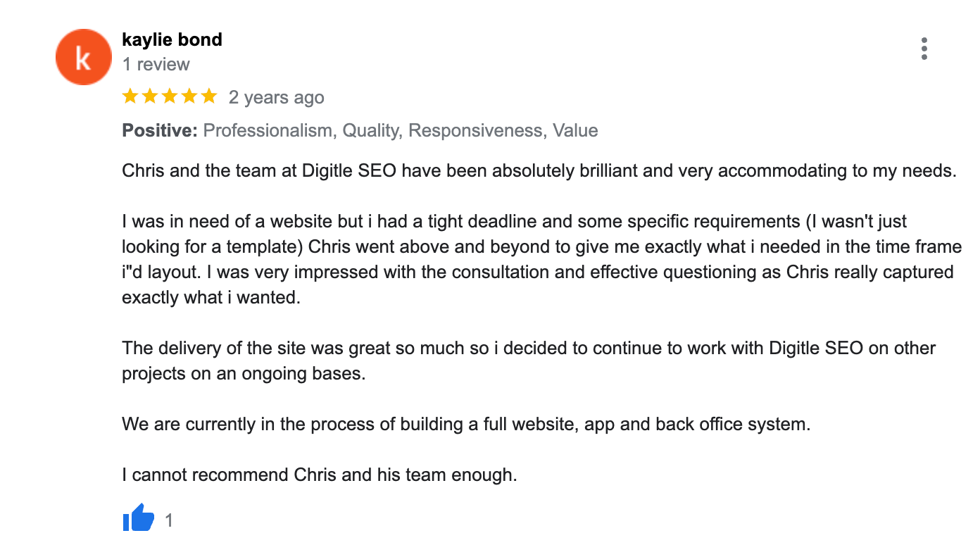Click the 'Responsiveness' attribute text

476,131
